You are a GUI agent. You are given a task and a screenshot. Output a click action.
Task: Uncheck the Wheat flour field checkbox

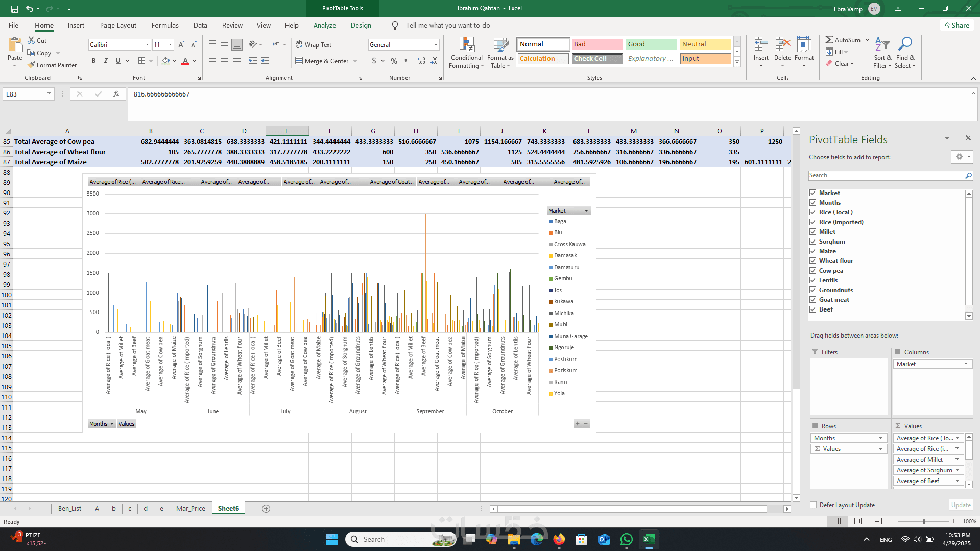pyautogui.click(x=812, y=261)
